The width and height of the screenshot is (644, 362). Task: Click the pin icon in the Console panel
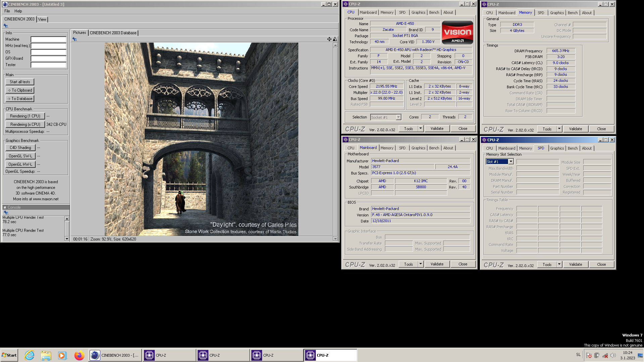[x=6, y=213]
